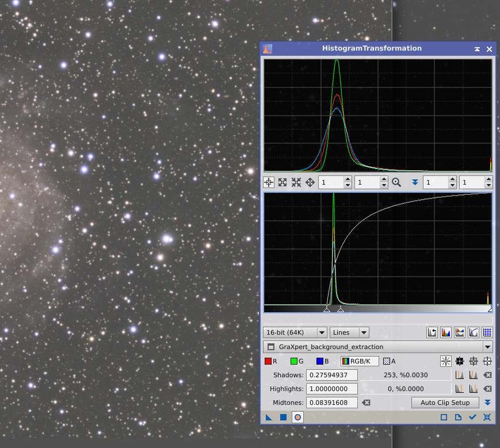This screenshot has width=500, height=448.
Task: Toggle the grid display icon
Action: pyautogui.click(x=487, y=332)
